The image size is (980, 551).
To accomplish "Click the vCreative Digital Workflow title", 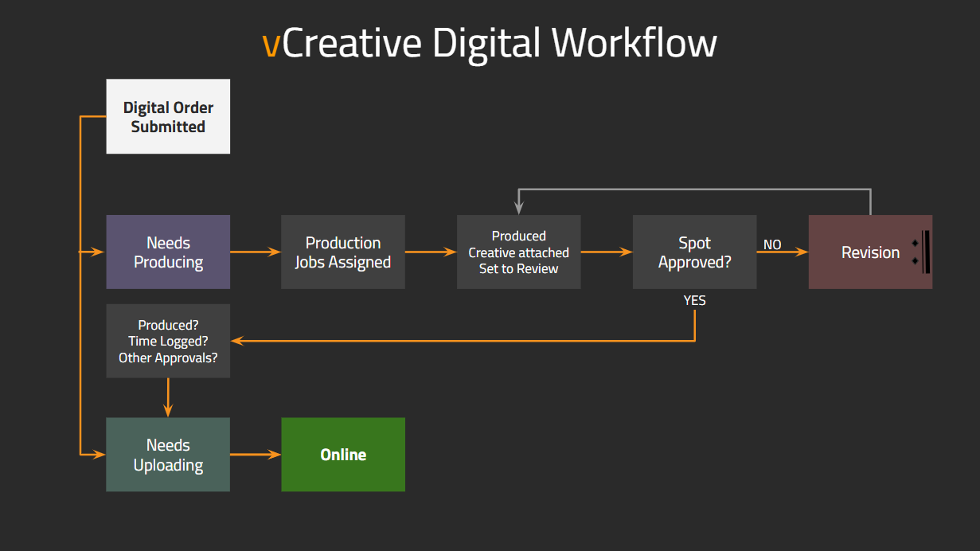I will click(490, 42).
